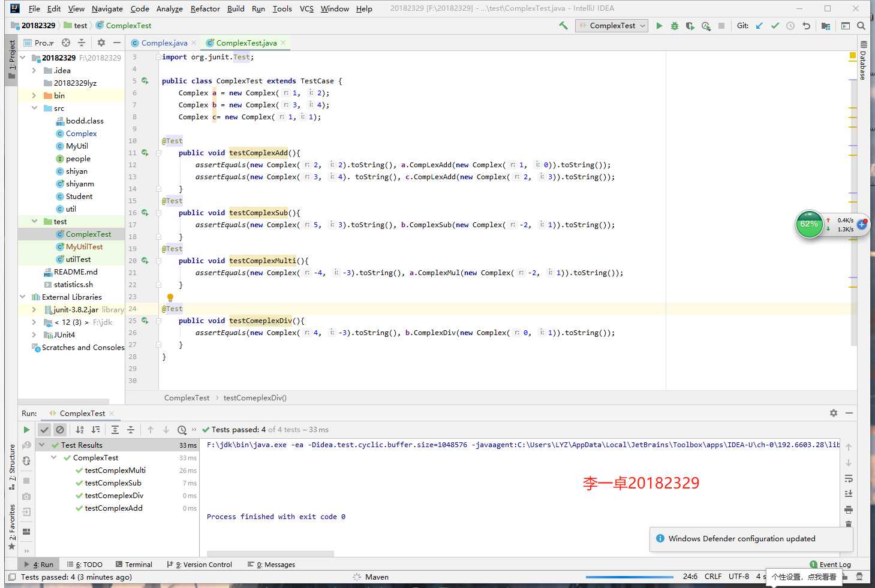The image size is (875, 588).
Task: Collapse Test Results tree node
Action: [x=41, y=445]
